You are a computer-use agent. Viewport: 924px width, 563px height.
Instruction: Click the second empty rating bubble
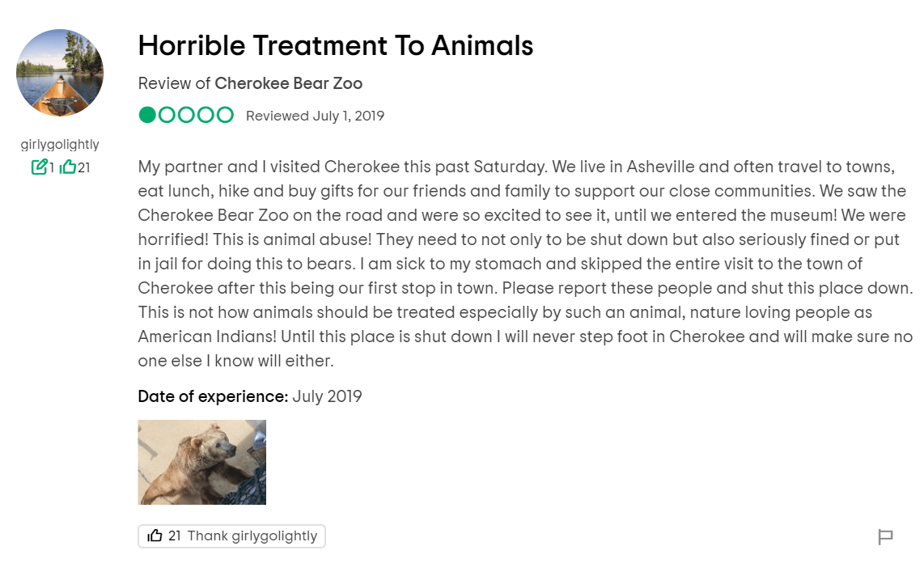(x=167, y=115)
